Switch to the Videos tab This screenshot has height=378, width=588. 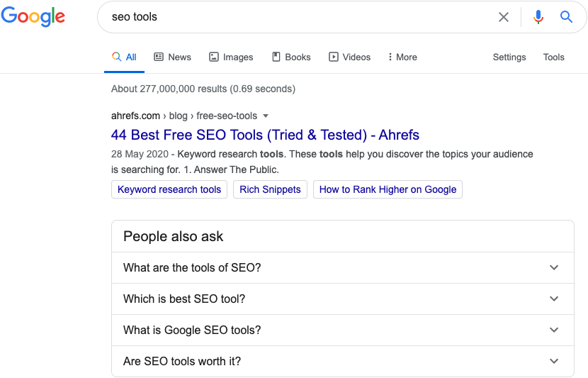click(349, 57)
